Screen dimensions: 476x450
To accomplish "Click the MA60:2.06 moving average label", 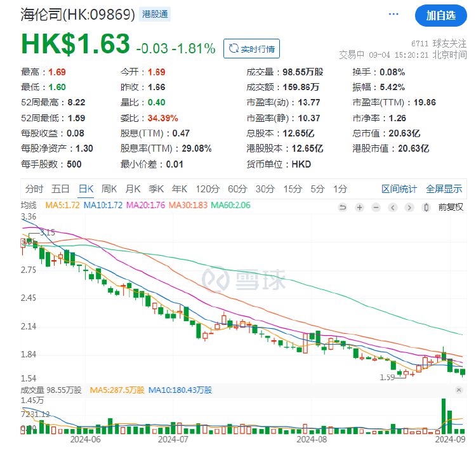I will (230, 205).
